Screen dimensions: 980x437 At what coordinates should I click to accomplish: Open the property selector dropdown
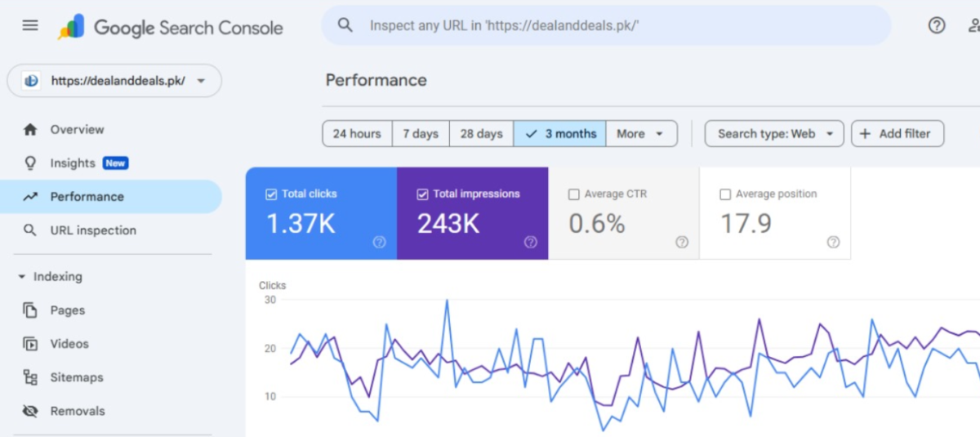[114, 81]
